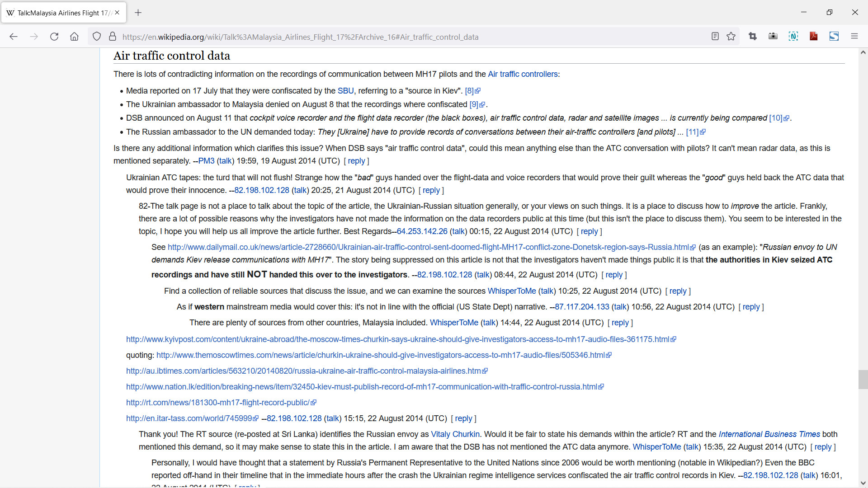Open the rt.com mh17-flight-record-public link
The height and width of the screenshot is (488, 868).
217,403
